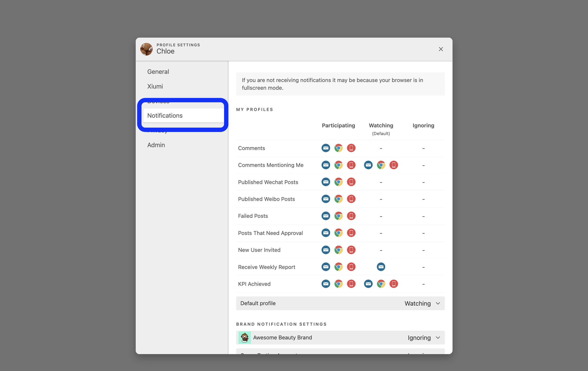Toggle email icon for New User Invited

click(326, 250)
